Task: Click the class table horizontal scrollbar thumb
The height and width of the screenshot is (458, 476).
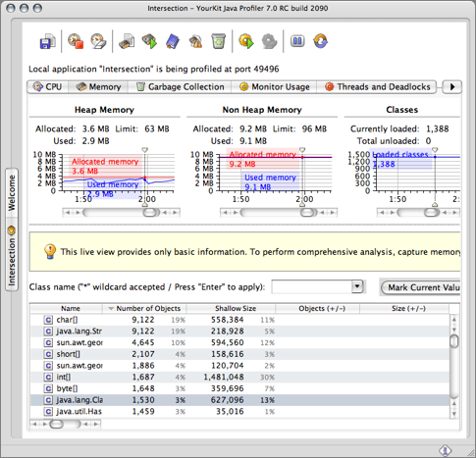Action: click(56, 424)
